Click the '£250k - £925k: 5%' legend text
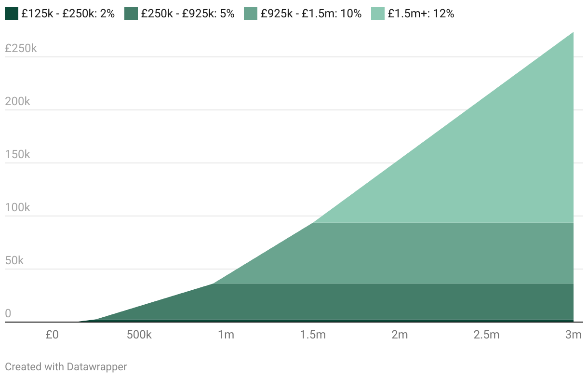The image size is (588, 378). click(187, 13)
